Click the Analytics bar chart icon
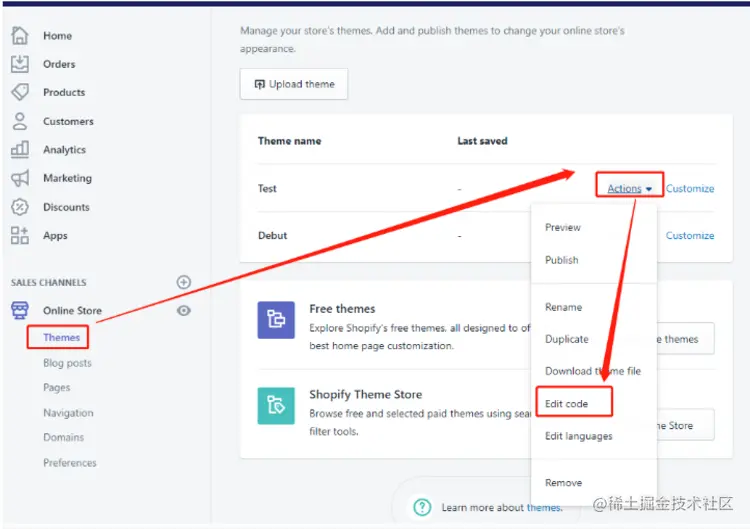This screenshot has width=750, height=529. [20, 149]
